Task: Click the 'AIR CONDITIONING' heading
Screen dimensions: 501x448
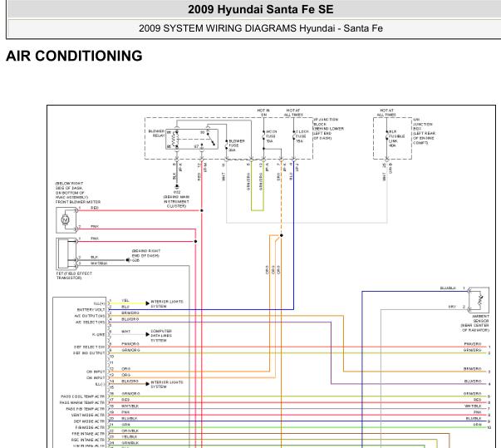Action: coord(74,56)
